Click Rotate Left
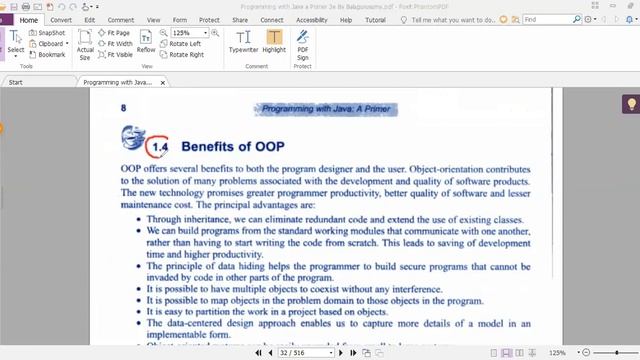 click(x=180, y=44)
